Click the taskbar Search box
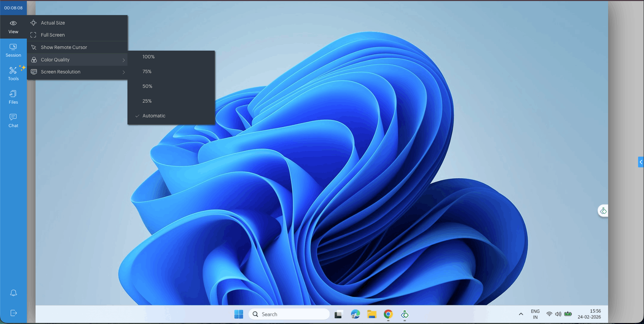644x324 pixels. [288, 314]
